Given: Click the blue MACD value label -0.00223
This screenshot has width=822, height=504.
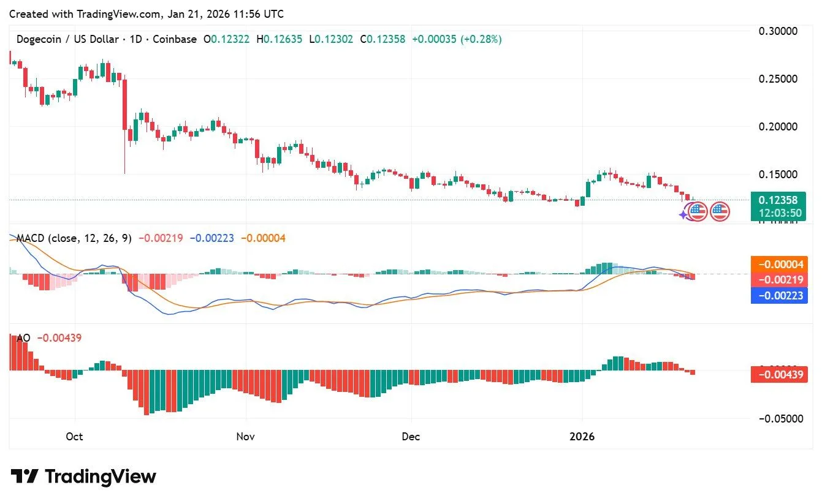Looking at the screenshot, I should tap(778, 296).
